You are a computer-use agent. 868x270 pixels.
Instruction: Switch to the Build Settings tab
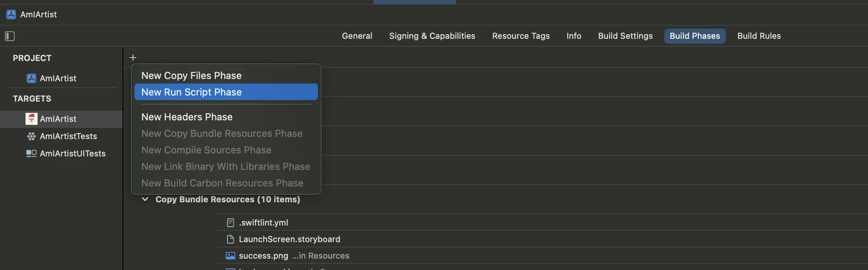click(x=625, y=36)
